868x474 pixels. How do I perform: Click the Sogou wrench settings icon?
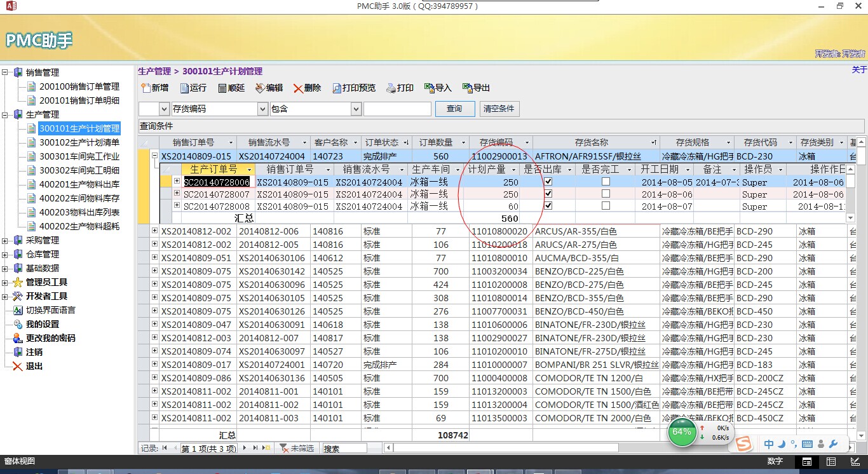(x=834, y=444)
